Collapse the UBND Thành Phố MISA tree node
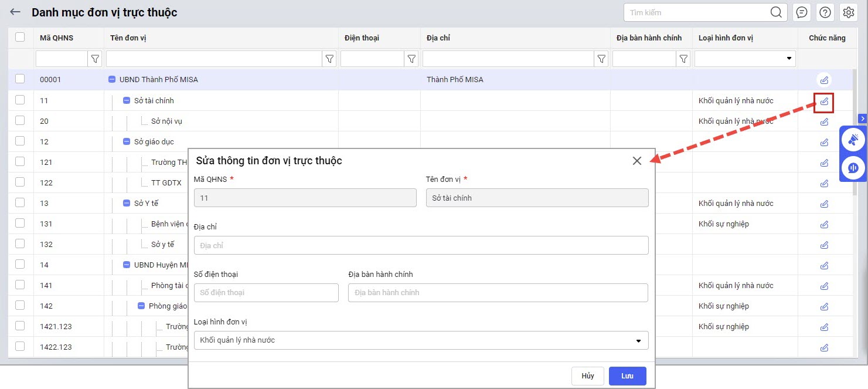The width and height of the screenshot is (868, 389). click(112, 80)
